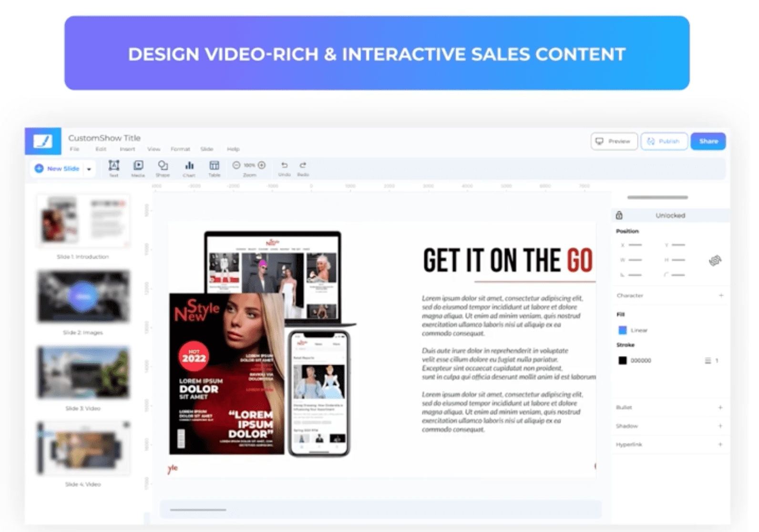
Task: Select the Shape tool icon
Action: 163,165
